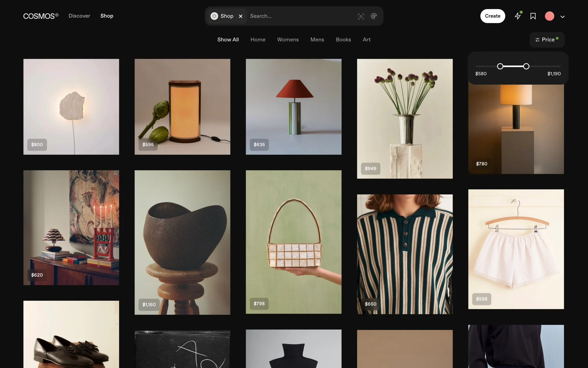Open the lightning bolt notifications icon
588x368 pixels.
click(518, 16)
